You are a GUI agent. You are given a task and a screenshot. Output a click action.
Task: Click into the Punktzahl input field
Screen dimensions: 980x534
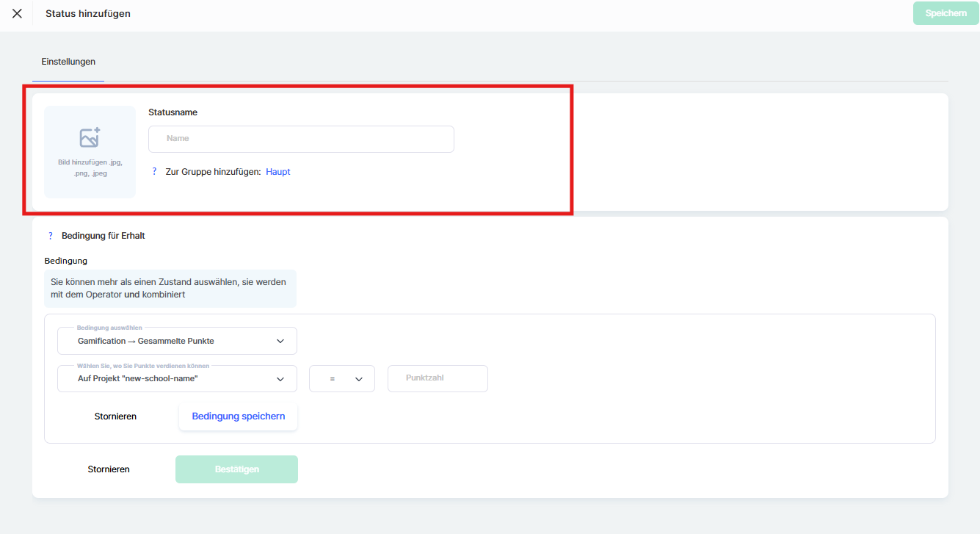pyautogui.click(x=438, y=378)
